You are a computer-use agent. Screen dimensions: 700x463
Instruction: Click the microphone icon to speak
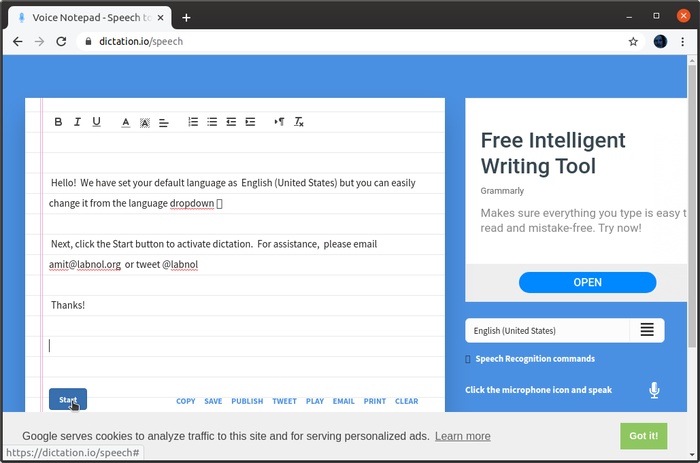(654, 390)
